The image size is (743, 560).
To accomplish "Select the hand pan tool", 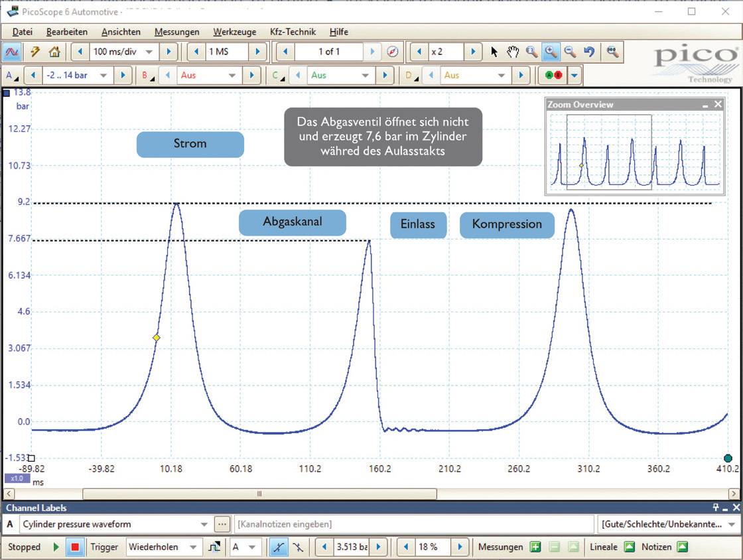I will 512,52.
